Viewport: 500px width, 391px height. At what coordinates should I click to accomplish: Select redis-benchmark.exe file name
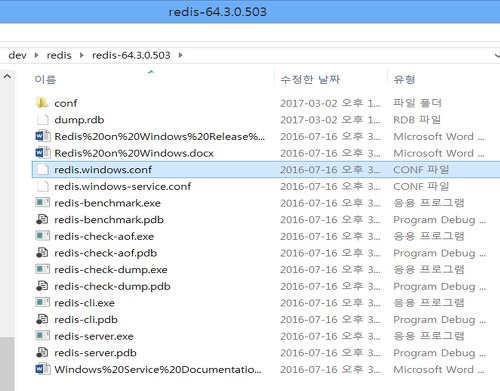(107, 203)
